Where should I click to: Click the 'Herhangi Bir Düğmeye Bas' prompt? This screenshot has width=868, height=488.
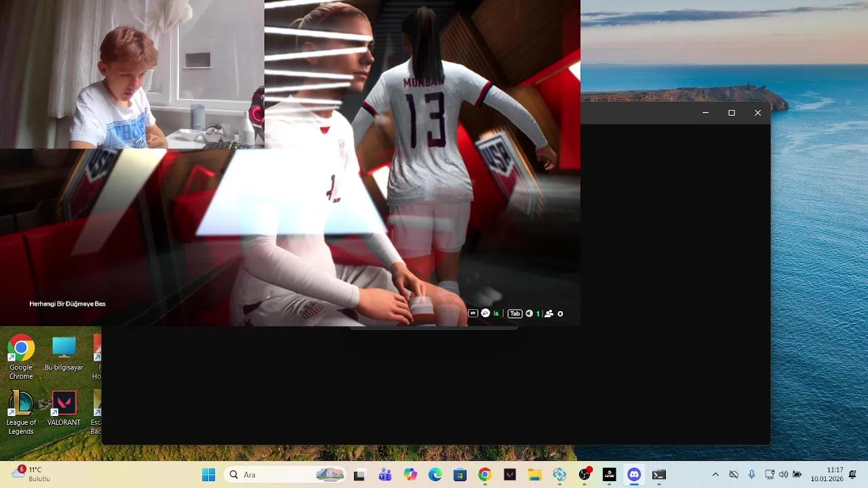[x=67, y=304]
